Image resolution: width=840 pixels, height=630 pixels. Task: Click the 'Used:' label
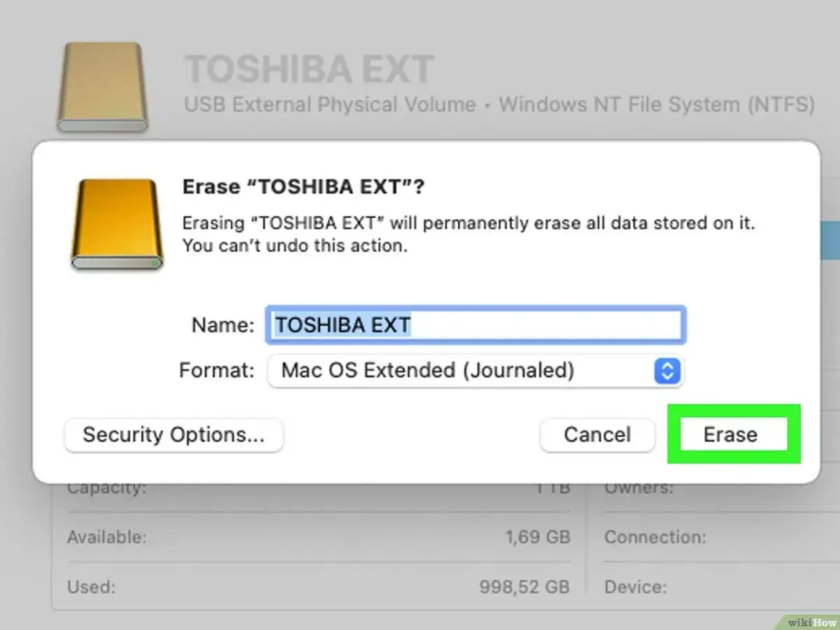(91, 587)
